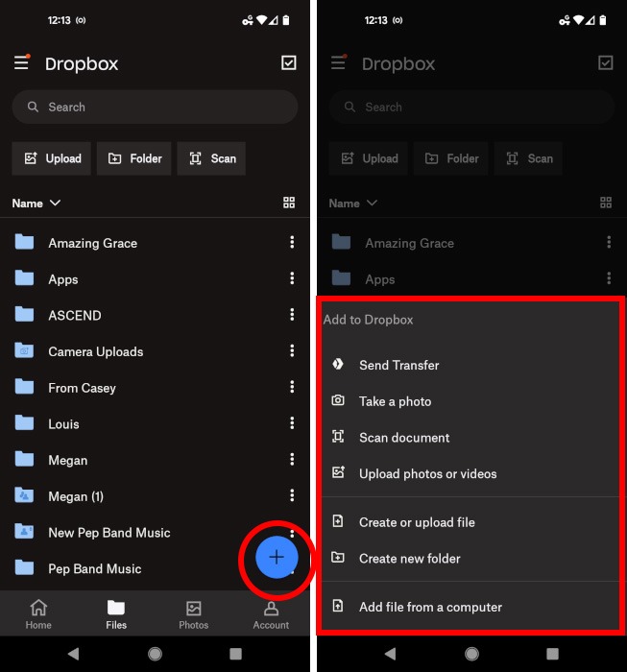Choose Create new folder option

click(470, 558)
